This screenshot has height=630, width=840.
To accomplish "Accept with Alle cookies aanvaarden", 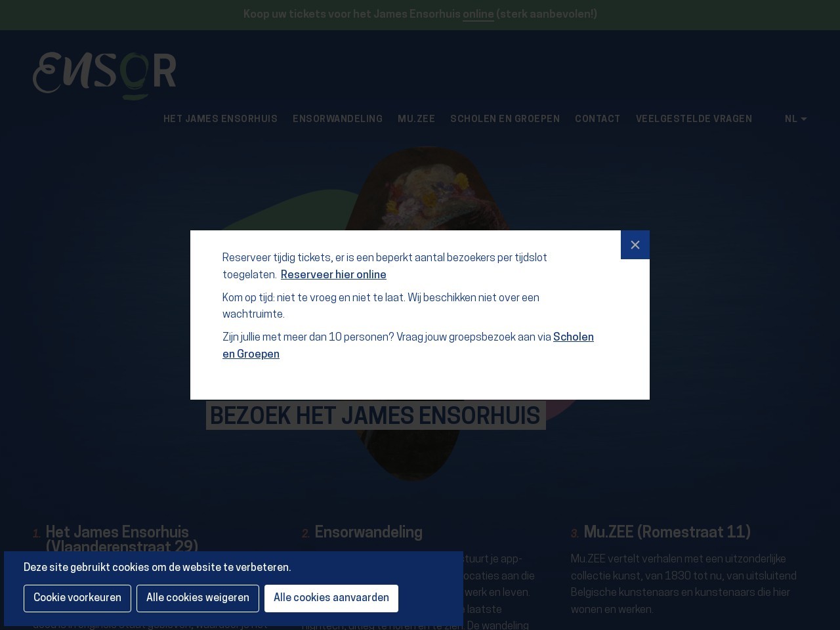I will click(x=331, y=598).
